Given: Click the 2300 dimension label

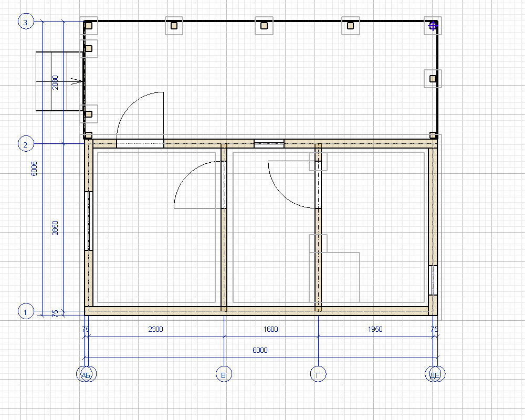Looking at the screenshot, I should (x=155, y=329).
